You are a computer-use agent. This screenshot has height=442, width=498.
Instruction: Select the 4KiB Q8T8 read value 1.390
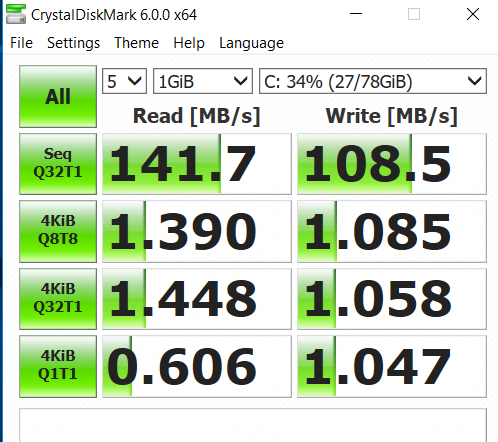(x=197, y=231)
